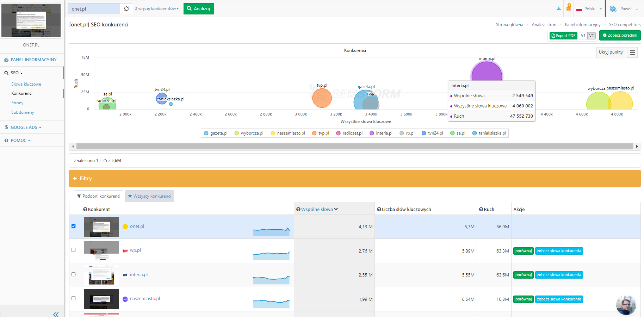Screen dimensions: 644x317
Task: Click 'zobacz słowa konkurenta' for interia.pl
Action: coord(559,275)
